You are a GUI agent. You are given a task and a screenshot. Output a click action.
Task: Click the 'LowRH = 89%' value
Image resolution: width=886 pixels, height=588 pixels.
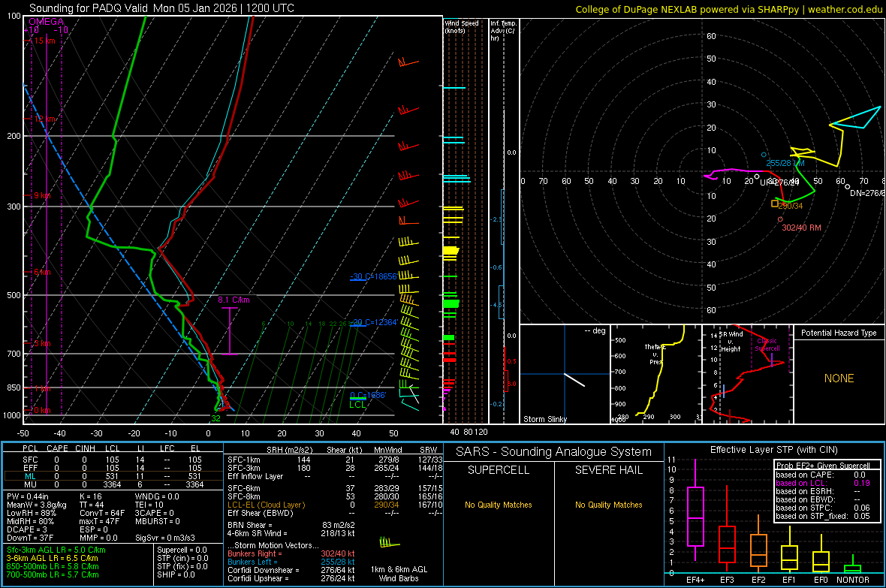31,513
